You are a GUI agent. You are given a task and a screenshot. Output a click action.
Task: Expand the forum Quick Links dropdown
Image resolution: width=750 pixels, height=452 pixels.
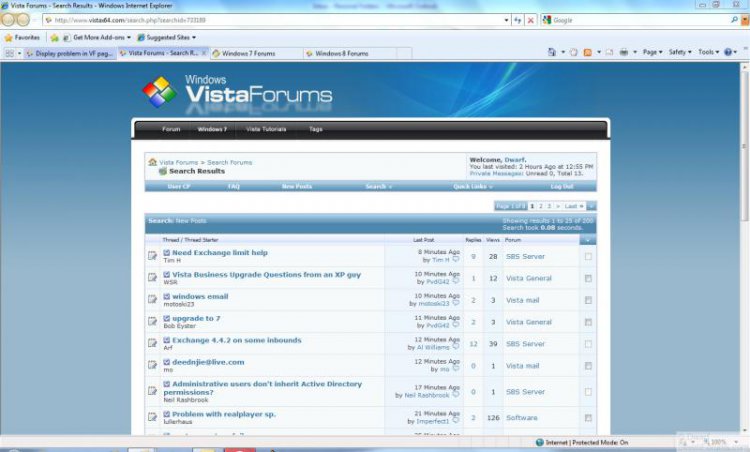pos(473,187)
